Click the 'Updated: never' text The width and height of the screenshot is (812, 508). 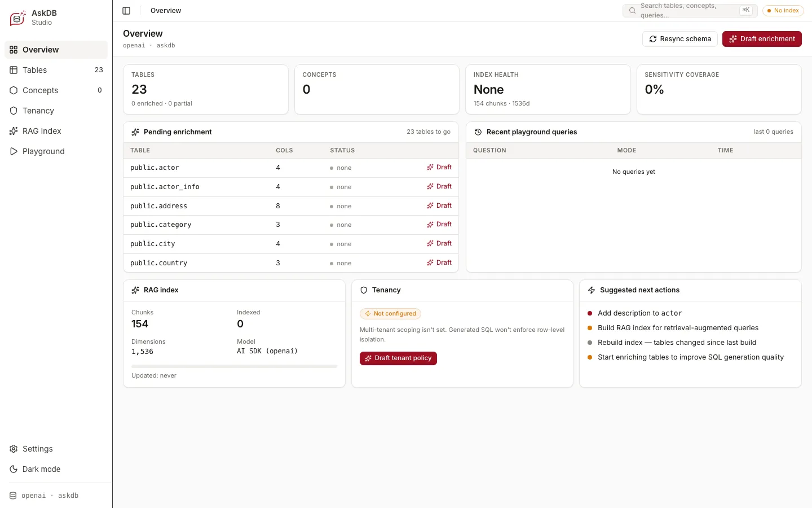pos(154,376)
